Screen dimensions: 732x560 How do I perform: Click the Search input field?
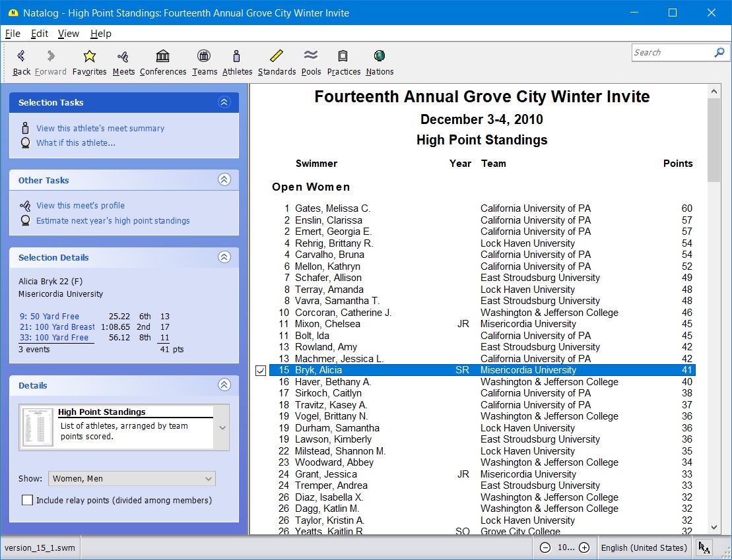point(672,53)
